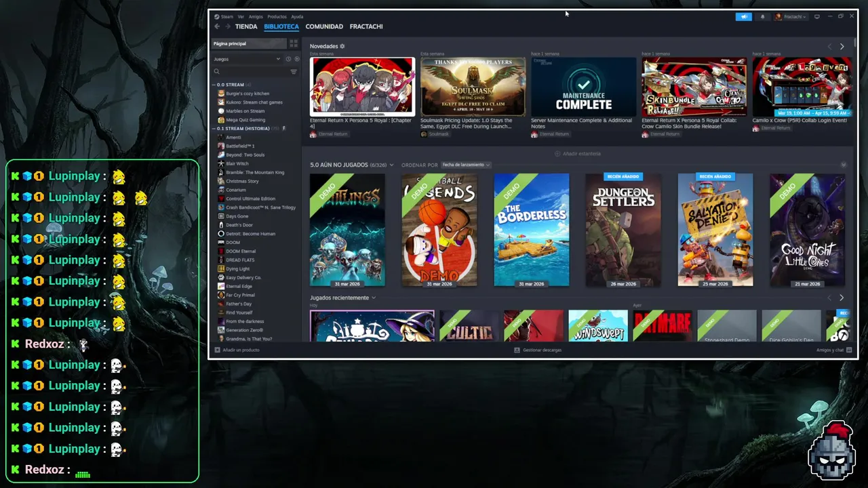Open the Jugados recientemente dropdown
This screenshot has height=488, width=868.
click(x=374, y=298)
